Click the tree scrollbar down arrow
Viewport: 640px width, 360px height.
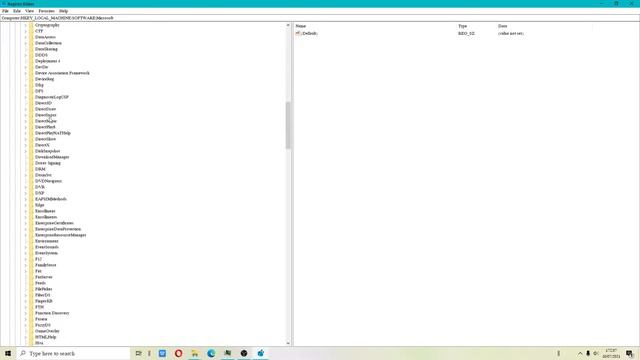coord(288,343)
